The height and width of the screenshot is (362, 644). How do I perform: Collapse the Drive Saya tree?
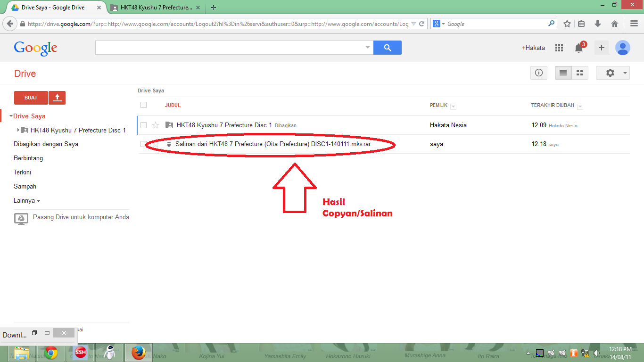(11, 116)
